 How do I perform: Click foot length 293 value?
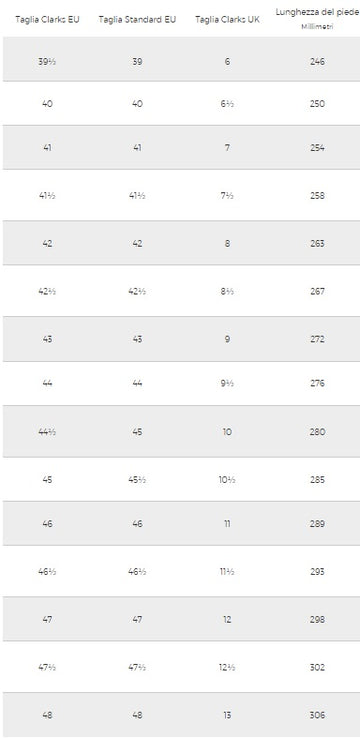[x=318, y=572]
